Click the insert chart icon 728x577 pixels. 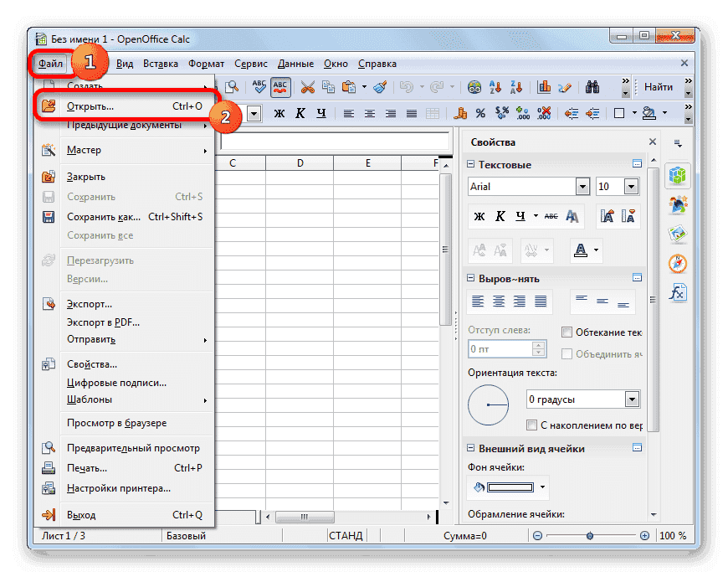click(x=545, y=86)
